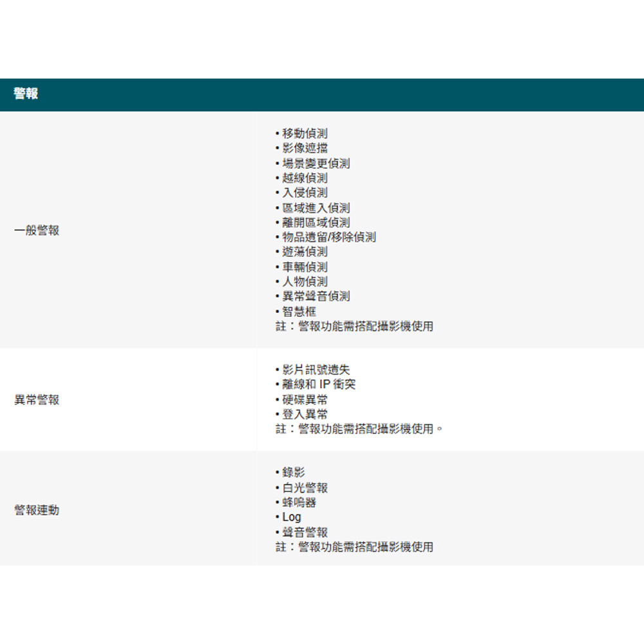Click the 智慧框 list item
This screenshot has height=644, width=644.
click(299, 312)
